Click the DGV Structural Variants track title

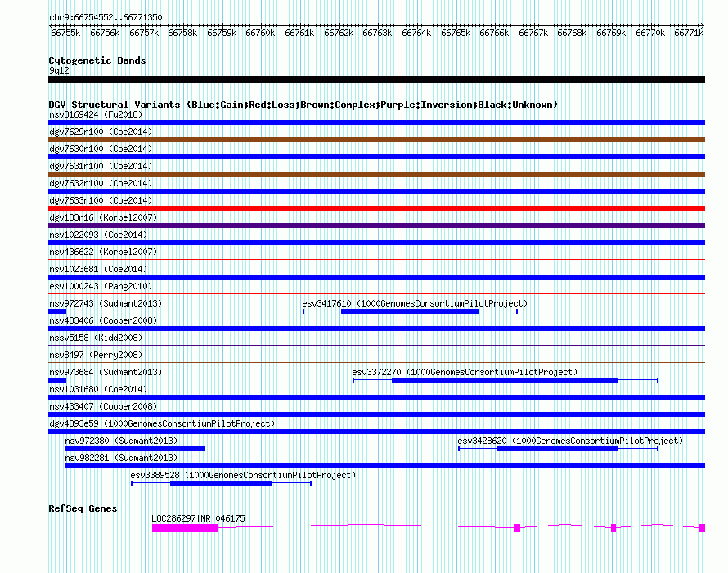tap(303, 105)
